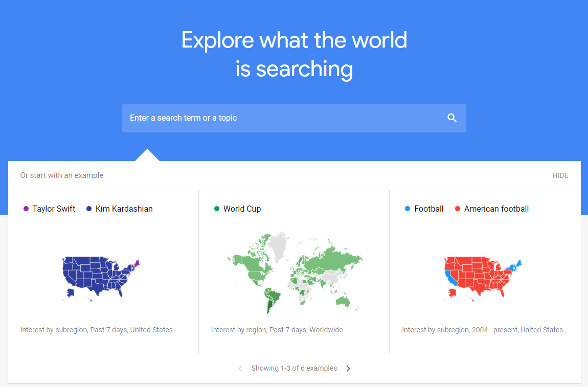Select the World Cup term label
Image resolution: width=588 pixels, height=387 pixels.
coord(242,209)
